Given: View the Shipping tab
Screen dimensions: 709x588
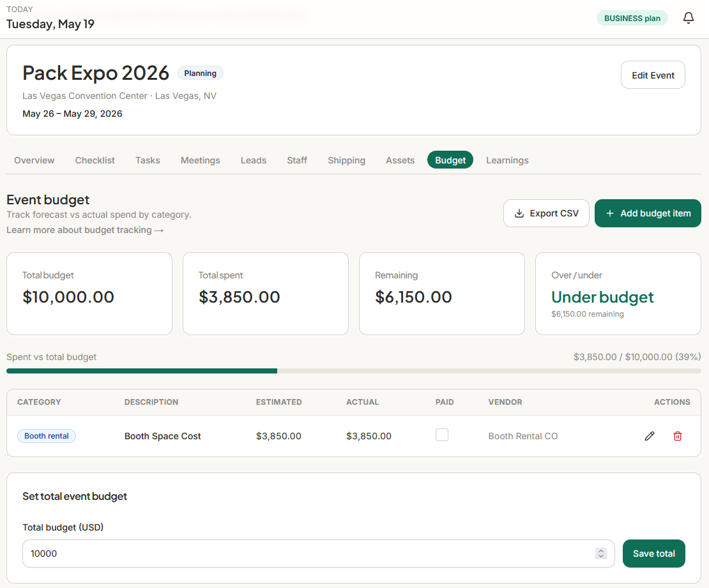Looking at the screenshot, I should 346,160.
